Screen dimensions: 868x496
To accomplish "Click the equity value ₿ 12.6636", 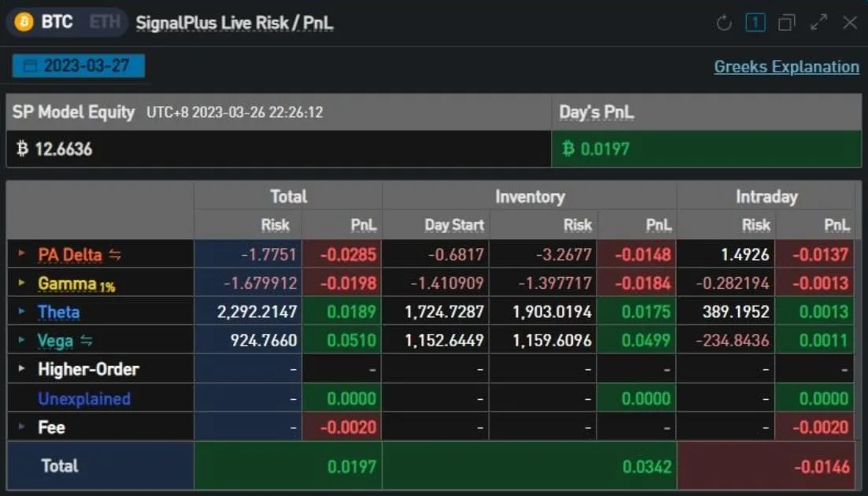I will coord(54,149).
